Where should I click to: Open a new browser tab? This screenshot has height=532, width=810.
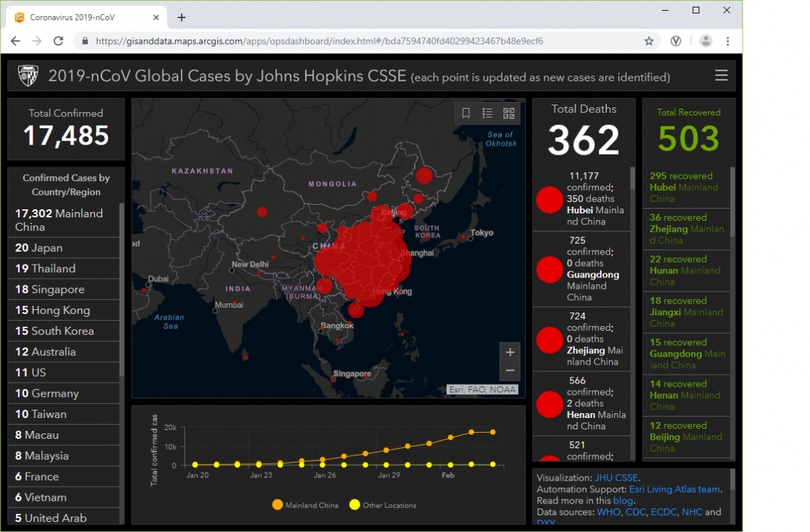point(182,18)
